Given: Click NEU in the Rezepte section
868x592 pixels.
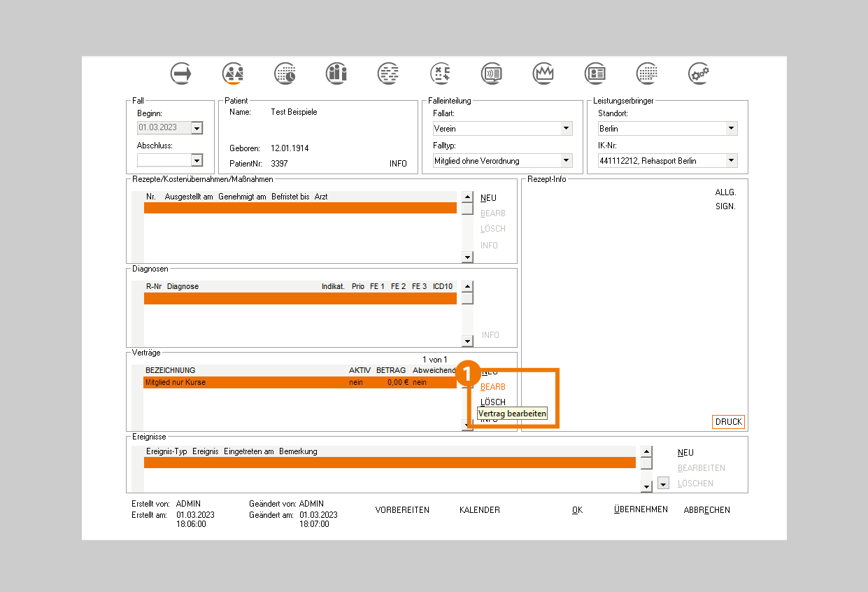Looking at the screenshot, I should [x=488, y=198].
